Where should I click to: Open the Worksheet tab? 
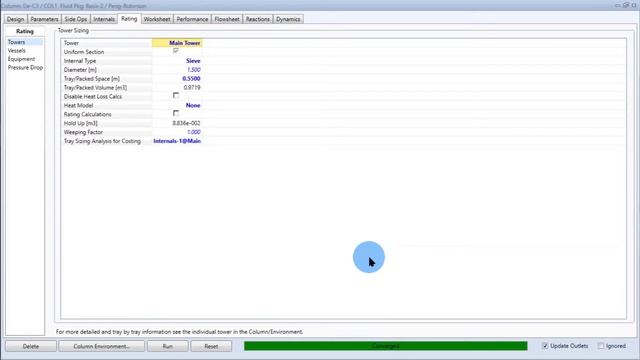coord(157,19)
